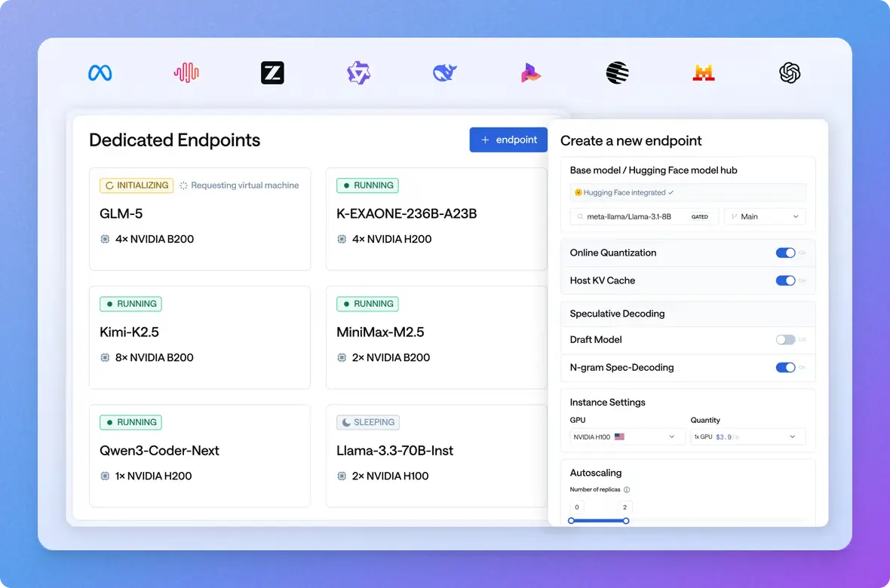Click the Instance Settings heading
Image resolution: width=890 pixels, height=588 pixels.
click(607, 403)
